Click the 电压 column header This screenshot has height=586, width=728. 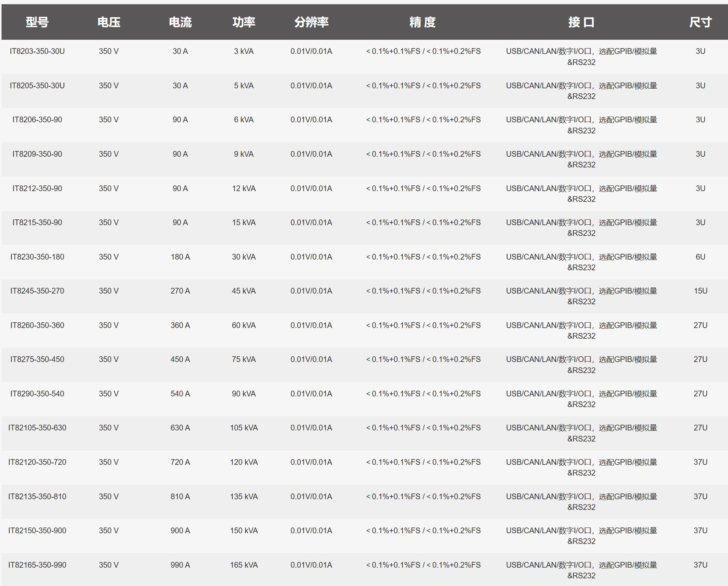pos(109,22)
